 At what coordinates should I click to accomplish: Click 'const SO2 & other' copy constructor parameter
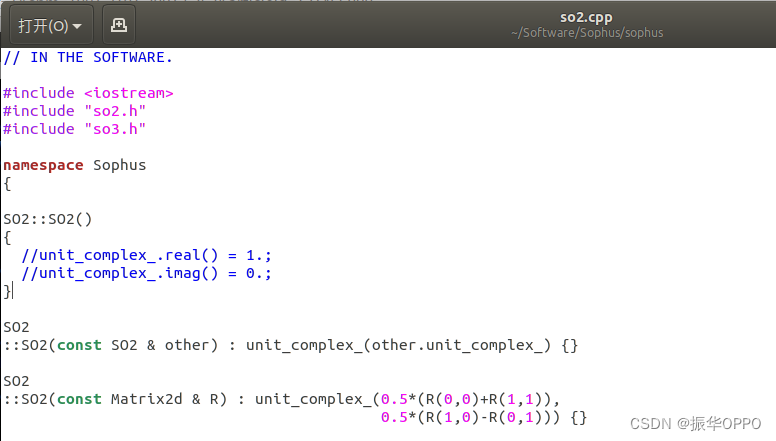pos(133,345)
